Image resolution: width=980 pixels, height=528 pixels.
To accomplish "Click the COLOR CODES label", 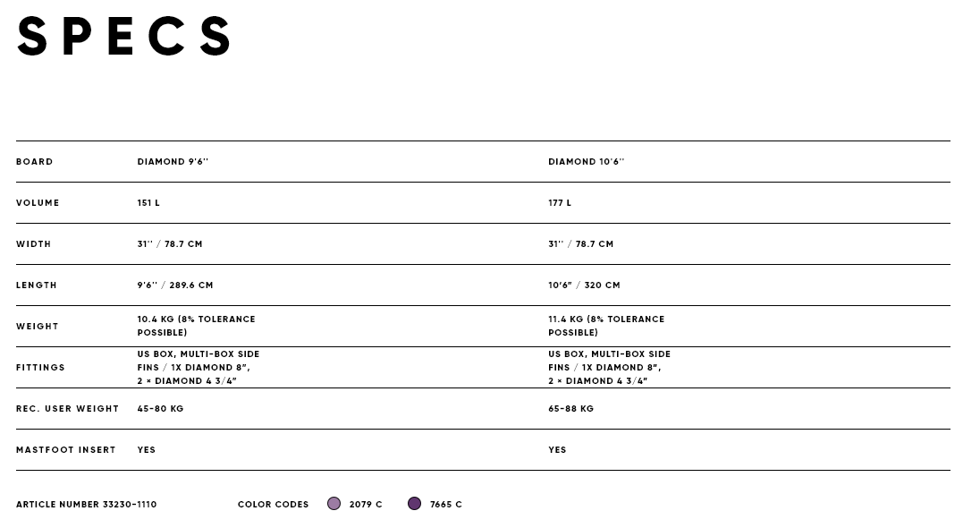I will click(x=273, y=504).
